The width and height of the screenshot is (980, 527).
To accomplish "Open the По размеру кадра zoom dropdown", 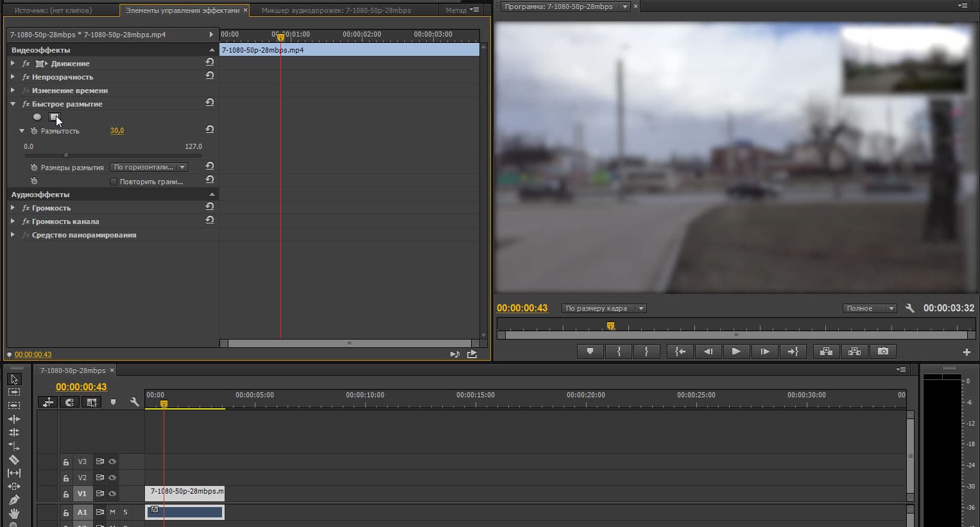I will pos(603,308).
